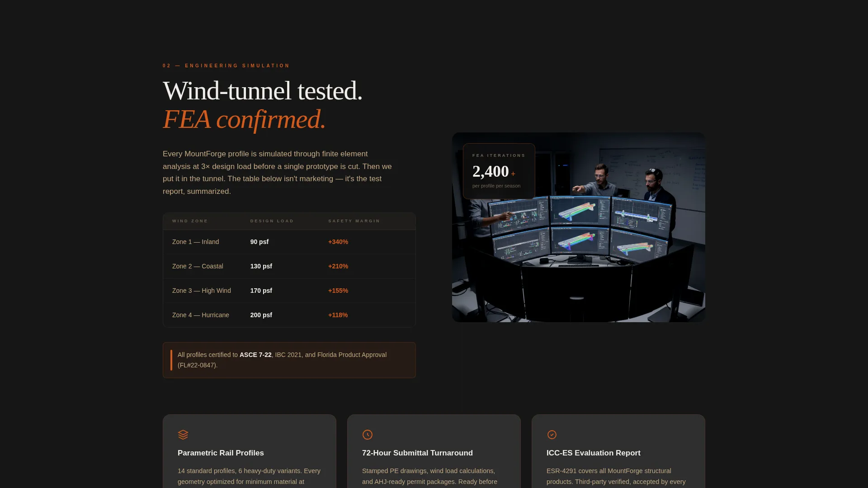Viewport: 868px width, 488px height.
Task: Click the '(FL#22-0847).' approval number text
Action: pyautogui.click(x=198, y=365)
